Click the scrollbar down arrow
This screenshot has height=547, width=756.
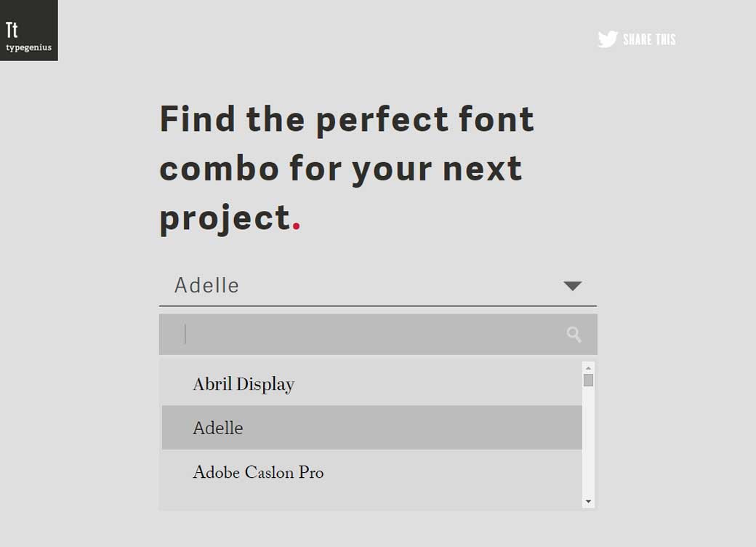(588, 501)
